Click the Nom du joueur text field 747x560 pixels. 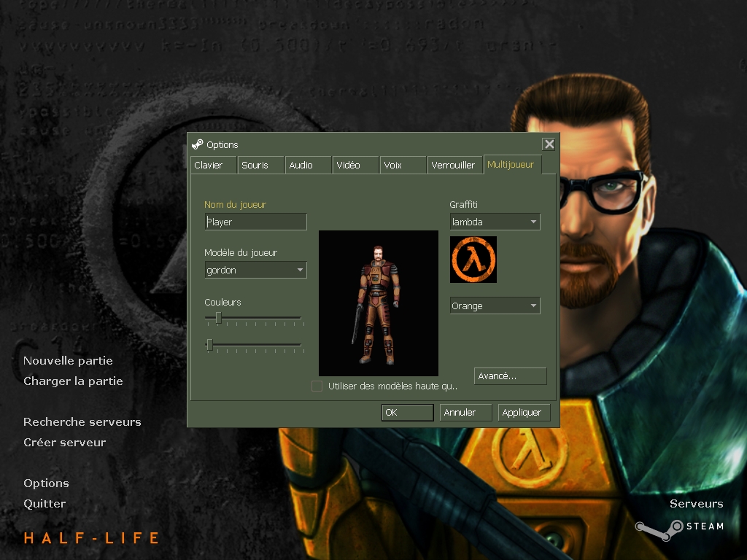pos(255,222)
